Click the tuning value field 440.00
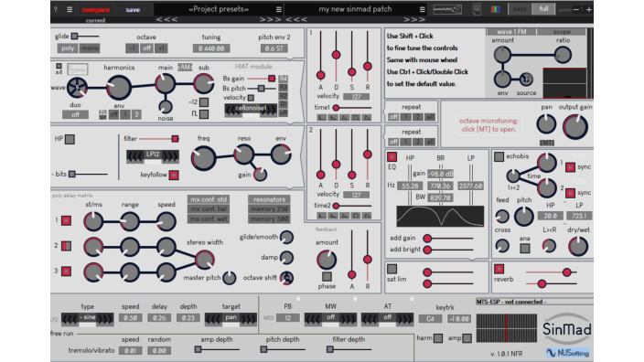 click(x=211, y=48)
